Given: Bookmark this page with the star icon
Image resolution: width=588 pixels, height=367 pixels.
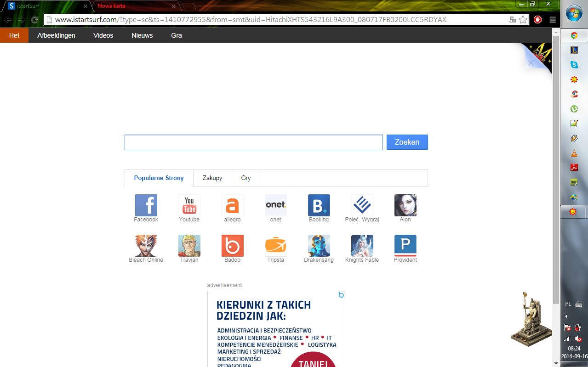Looking at the screenshot, I should 523,20.
